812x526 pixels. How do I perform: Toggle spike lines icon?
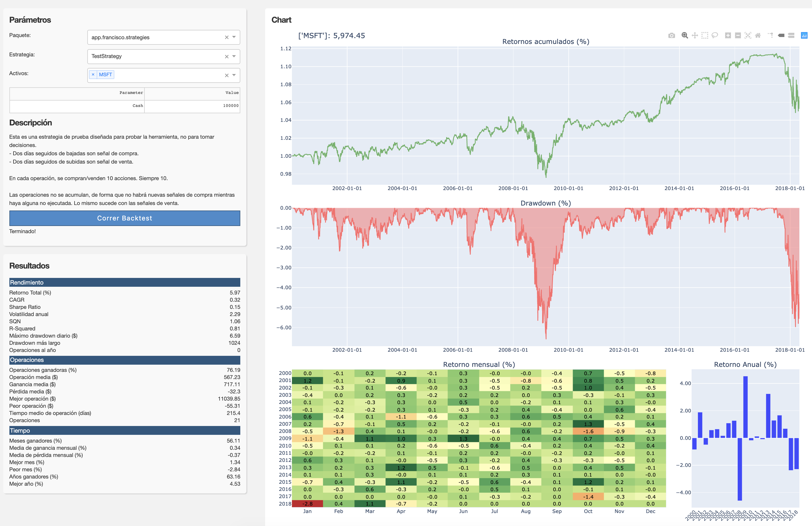pyautogui.click(x=770, y=35)
